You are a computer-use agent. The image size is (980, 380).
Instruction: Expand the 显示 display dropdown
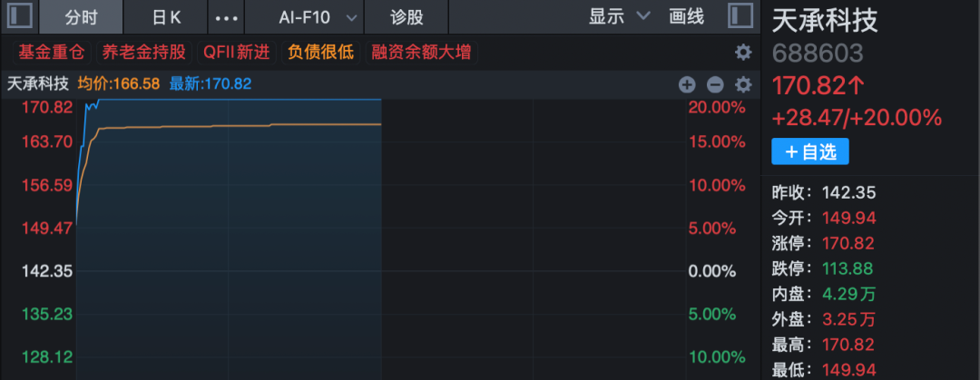pos(619,17)
